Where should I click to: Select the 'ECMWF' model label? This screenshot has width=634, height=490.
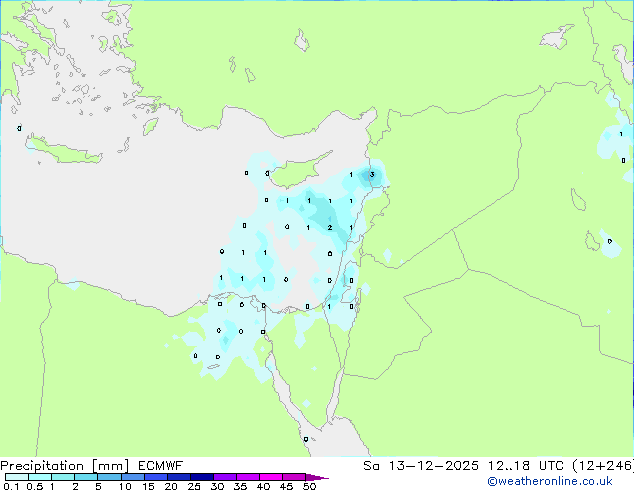[161, 466]
